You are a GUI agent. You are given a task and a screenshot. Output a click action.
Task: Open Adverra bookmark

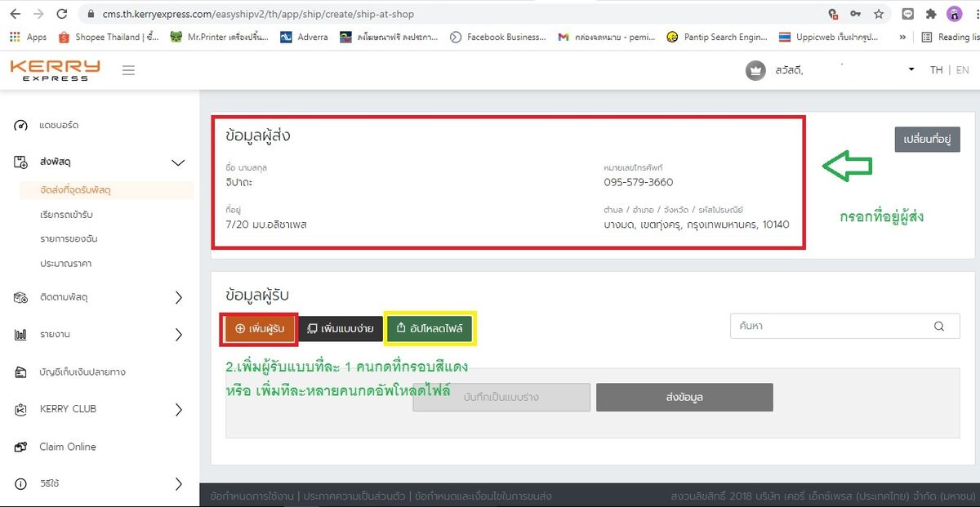[304, 37]
